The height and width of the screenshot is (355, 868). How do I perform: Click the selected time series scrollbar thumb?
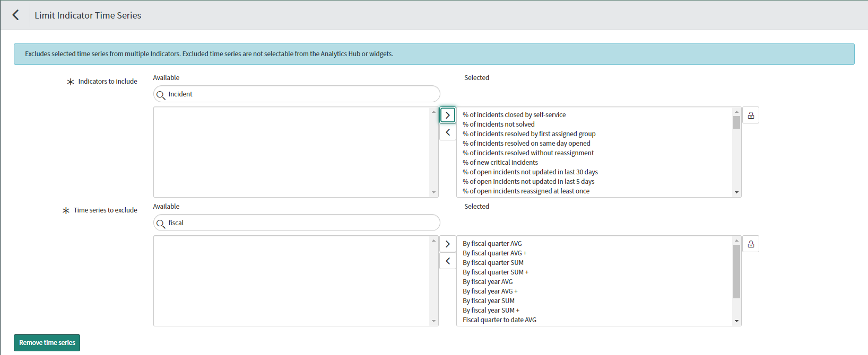736,271
